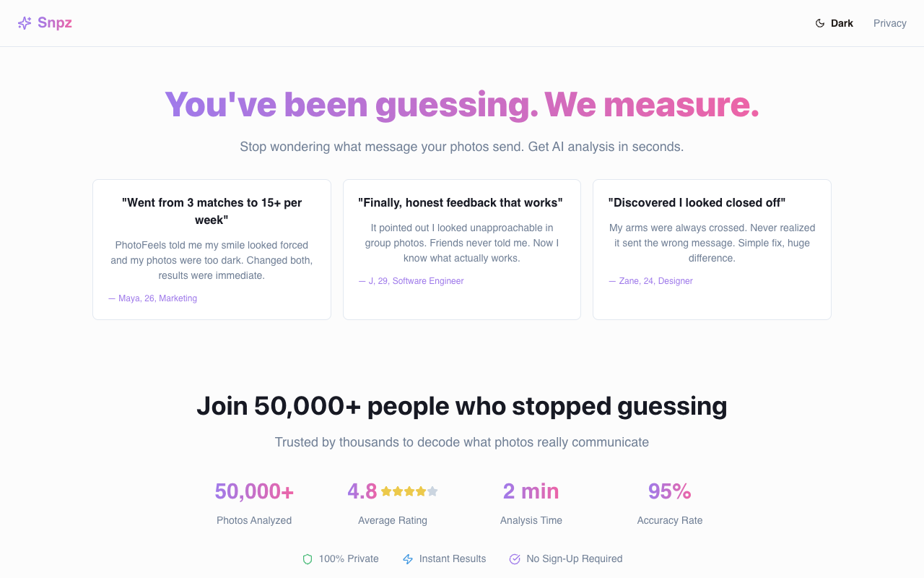Click the Instant Results lightning icon
The image size is (924, 578).
[x=407, y=558]
